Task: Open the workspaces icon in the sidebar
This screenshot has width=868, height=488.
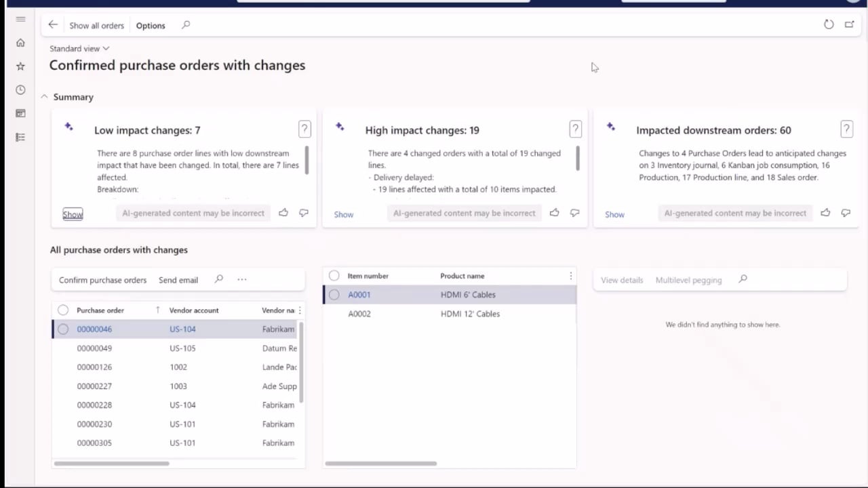Action: (20, 113)
